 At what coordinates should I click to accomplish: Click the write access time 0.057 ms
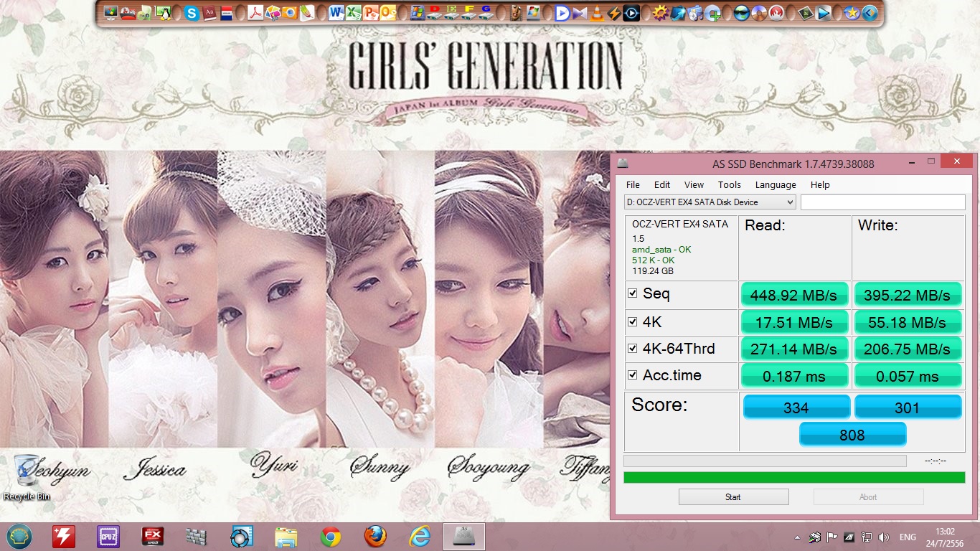click(x=908, y=375)
